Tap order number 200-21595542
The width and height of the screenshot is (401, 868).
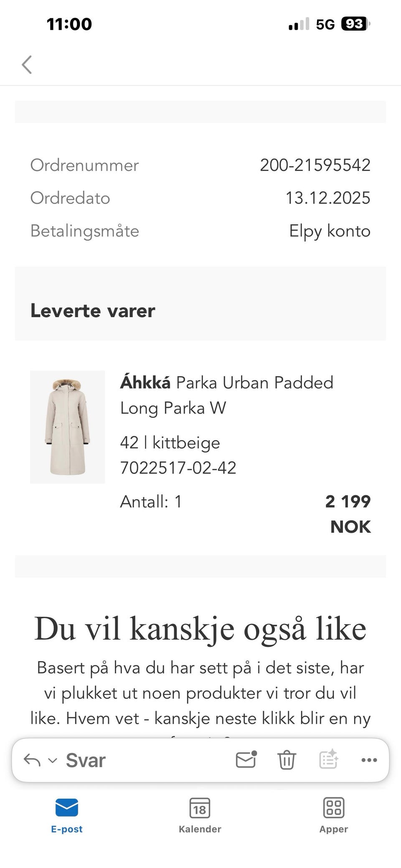point(315,165)
